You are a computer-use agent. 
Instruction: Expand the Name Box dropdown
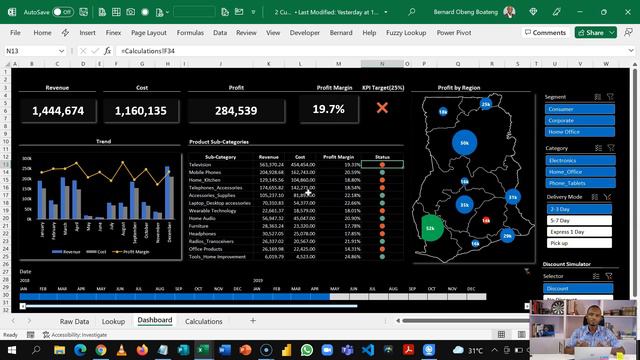[x=61, y=51]
